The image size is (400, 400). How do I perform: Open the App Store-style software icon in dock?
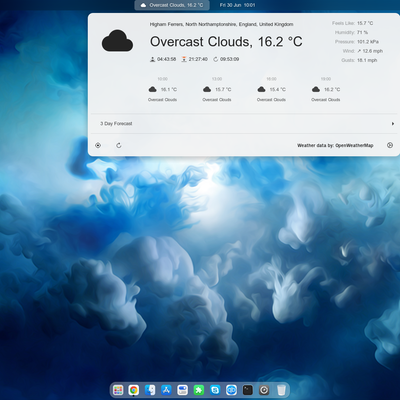[166, 390]
